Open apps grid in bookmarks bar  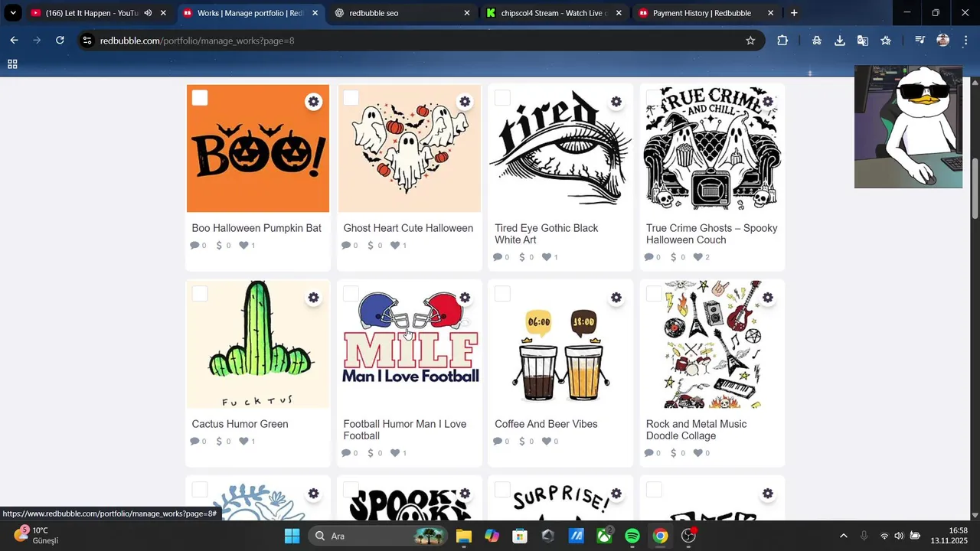click(x=12, y=64)
